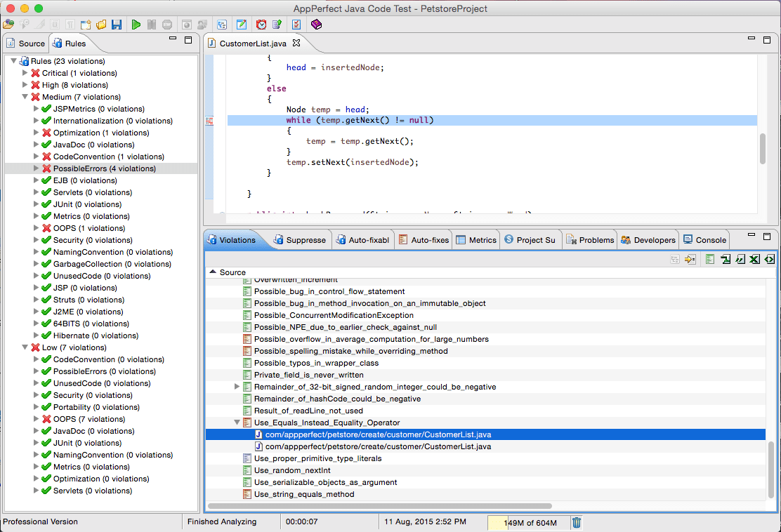Click the open project toolbar icon
The image size is (781, 532).
8,25
